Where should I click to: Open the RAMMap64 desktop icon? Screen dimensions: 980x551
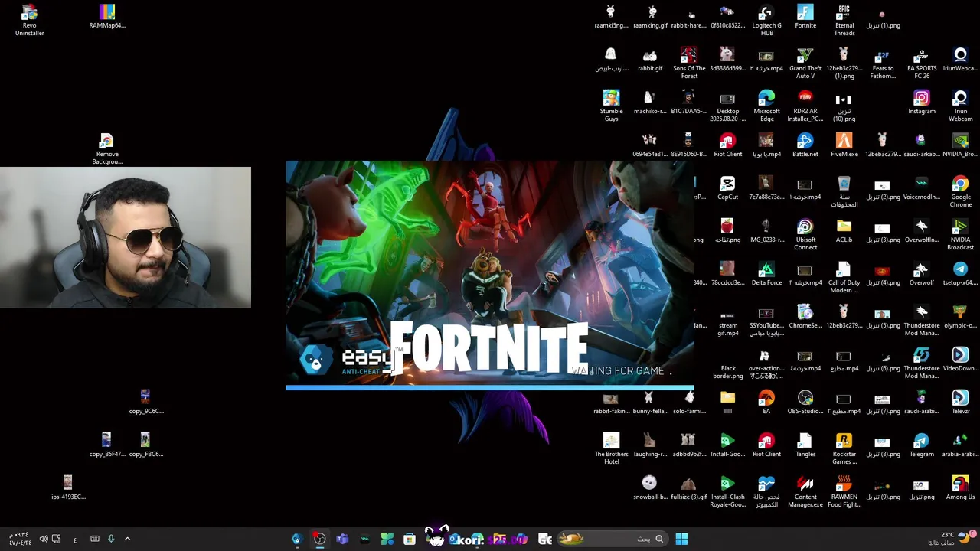107,17
